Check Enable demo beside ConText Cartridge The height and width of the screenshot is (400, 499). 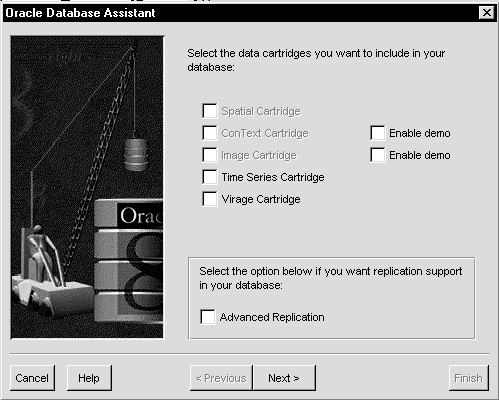pyautogui.click(x=378, y=133)
